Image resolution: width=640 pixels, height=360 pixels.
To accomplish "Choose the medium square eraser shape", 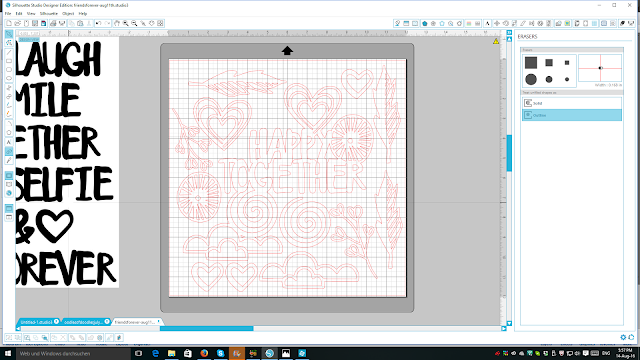I will pos(549,62).
